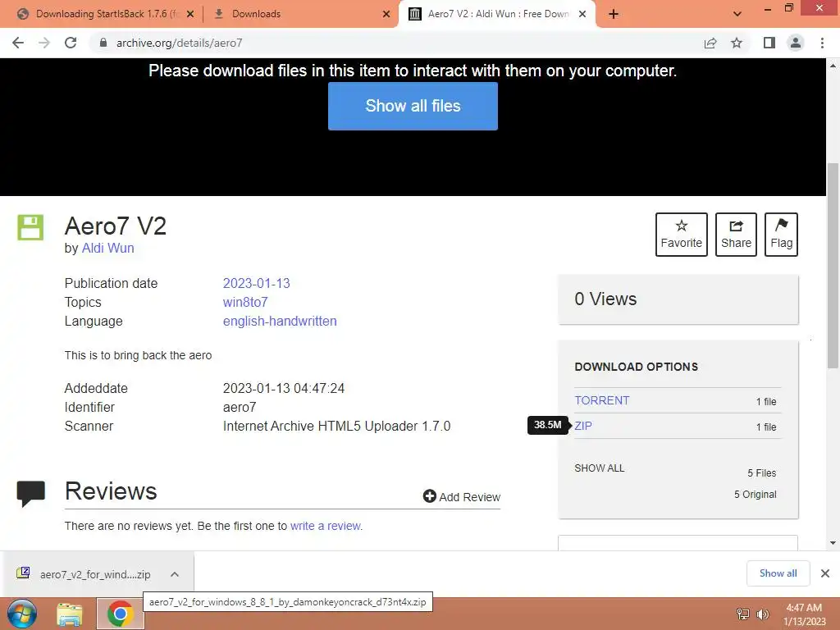Click the Reviews speech bubble icon
This screenshot has height=630, width=840.
(x=31, y=494)
